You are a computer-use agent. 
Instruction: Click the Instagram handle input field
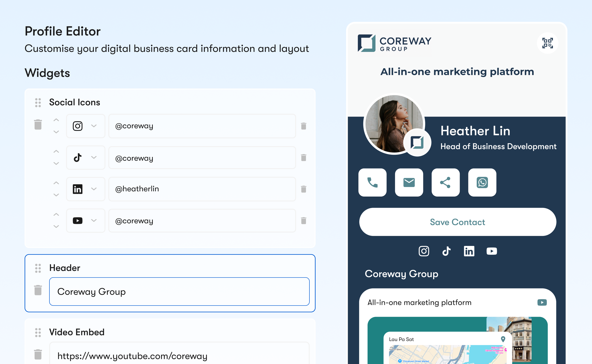point(202,126)
